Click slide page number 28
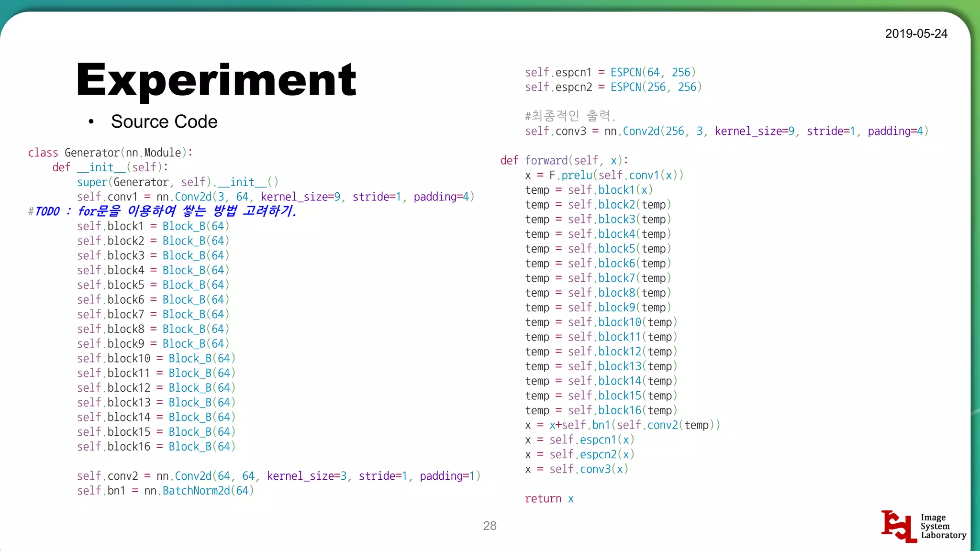Image resolution: width=980 pixels, height=551 pixels. pos(490,526)
